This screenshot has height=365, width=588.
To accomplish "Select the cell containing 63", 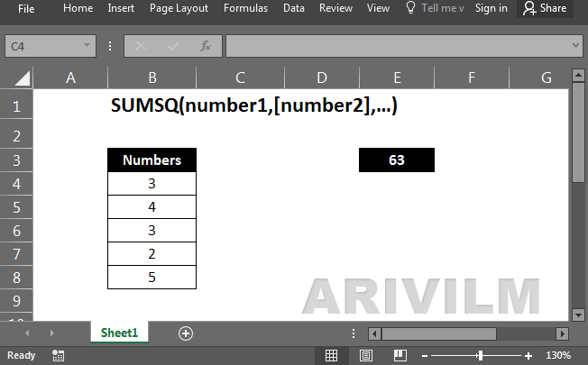I will click(396, 160).
